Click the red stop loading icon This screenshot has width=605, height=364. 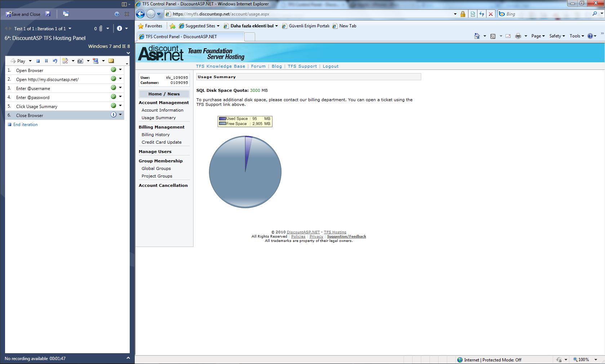coord(491,14)
